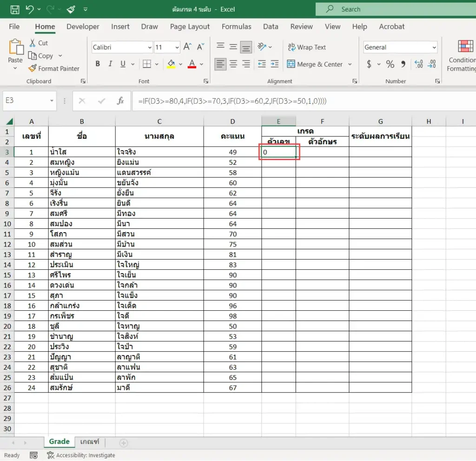Switch to the Page Layout tab
476x461 pixels.
(190, 27)
